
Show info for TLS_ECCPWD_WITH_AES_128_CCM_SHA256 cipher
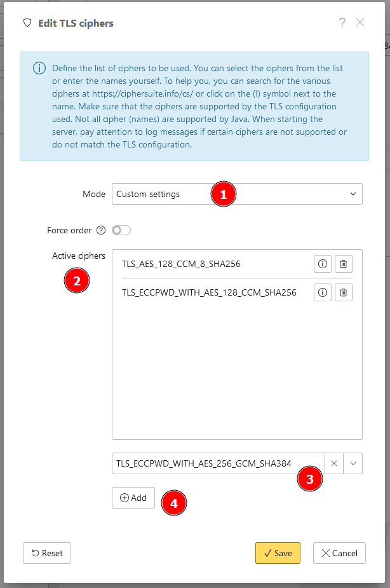pyautogui.click(x=323, y=292)
